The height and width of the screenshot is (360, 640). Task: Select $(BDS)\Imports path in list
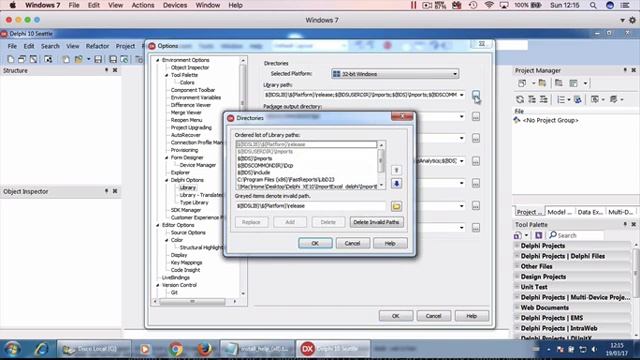coord(255,158)
